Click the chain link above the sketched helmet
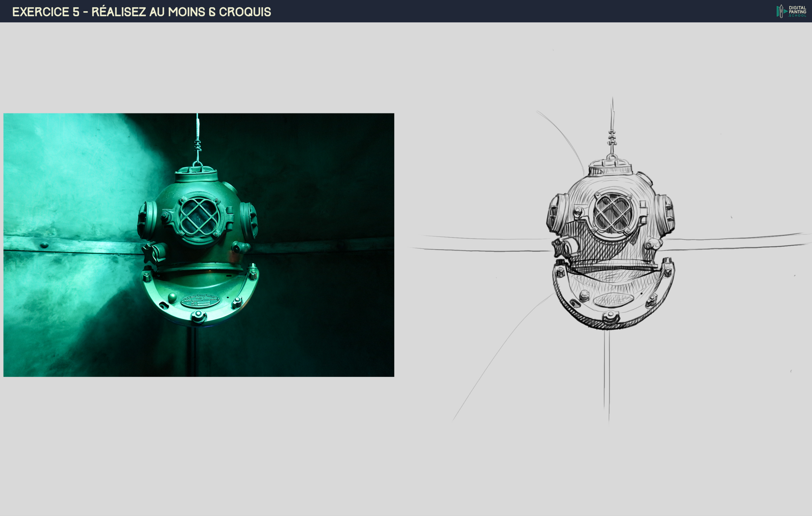812x516 pixels. tap(612, 138)
